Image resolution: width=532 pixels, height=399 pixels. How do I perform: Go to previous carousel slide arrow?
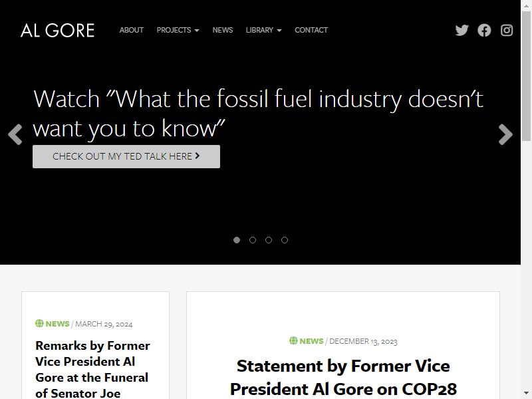pyautogui.click(x=15, y=134)
